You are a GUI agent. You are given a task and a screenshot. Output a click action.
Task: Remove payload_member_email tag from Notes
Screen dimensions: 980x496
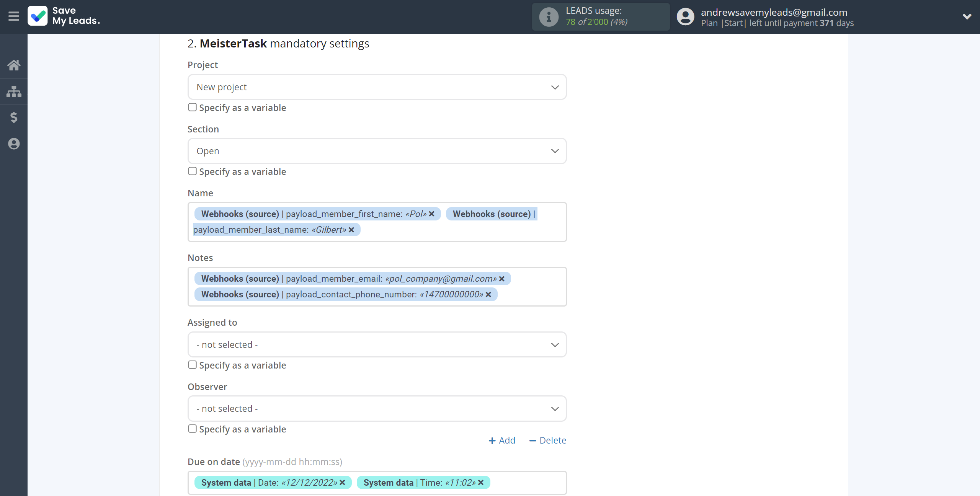[502, 279]
